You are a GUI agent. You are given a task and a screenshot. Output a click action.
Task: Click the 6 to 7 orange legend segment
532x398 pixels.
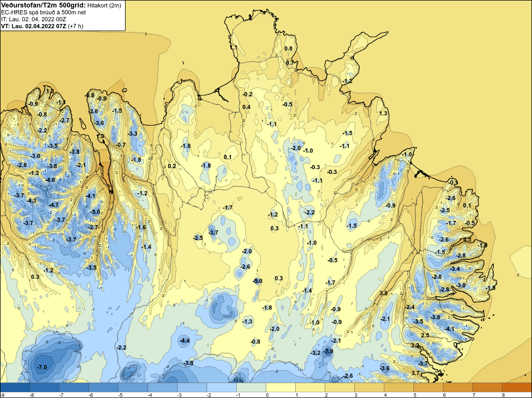[x=458, y=387]
